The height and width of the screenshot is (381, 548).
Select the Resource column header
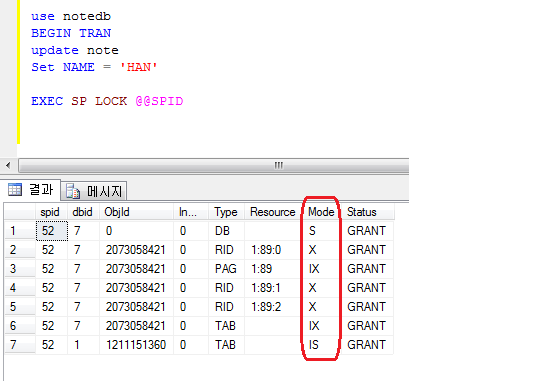pyautogui.click(x=273, y=212)
